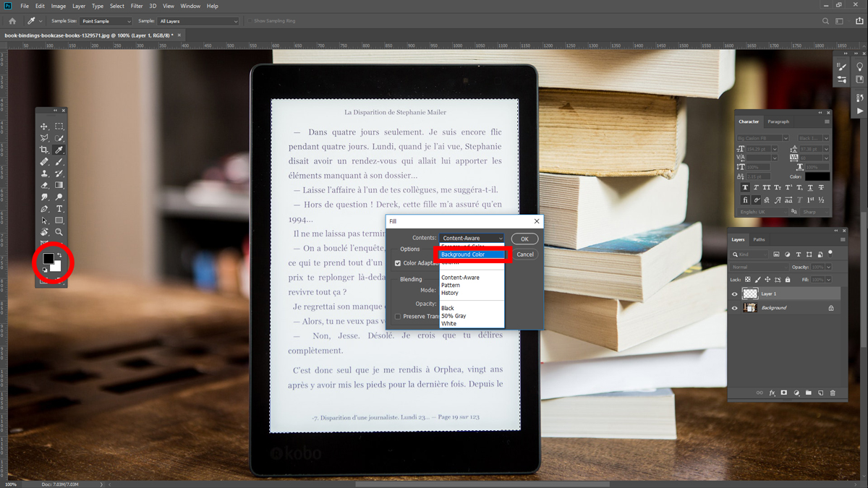Choose Background Color from Contents list
The width and height of the screenshot is (868, 488).
tap(472, 254)
